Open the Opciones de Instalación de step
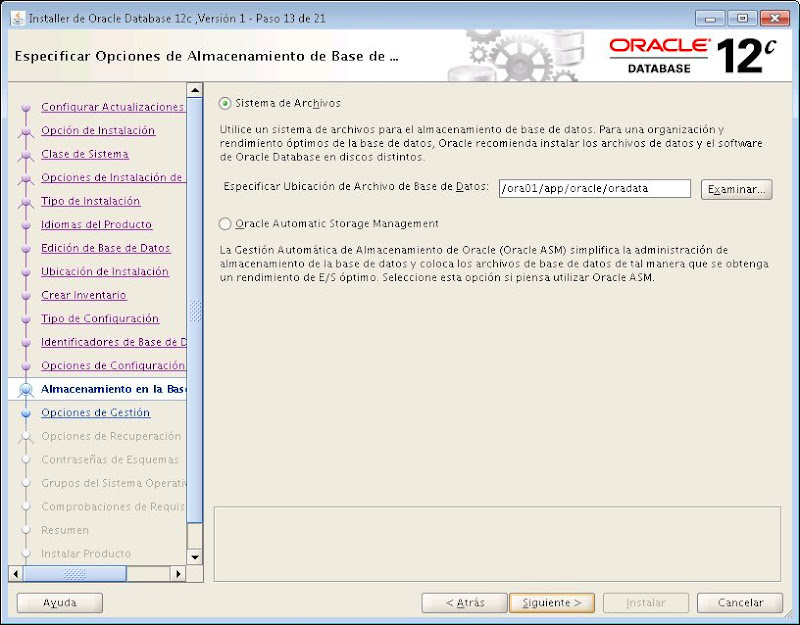Viewport: 800px width, 625px height. [113, 178]
